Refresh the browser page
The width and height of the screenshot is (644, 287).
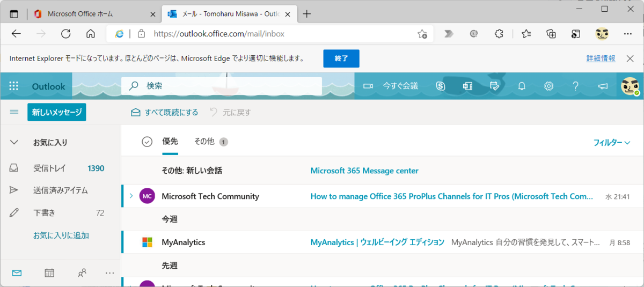point(65,34)
